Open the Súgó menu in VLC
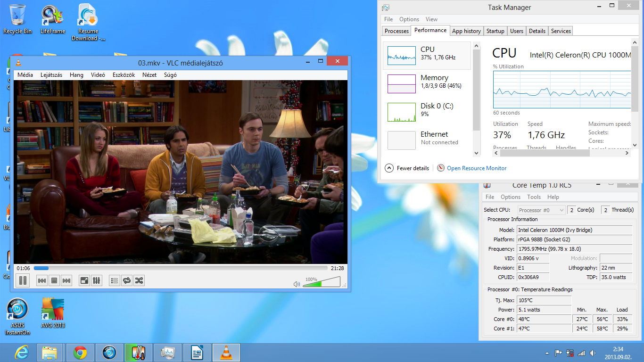This screenshot has width=644, height=362. (x=170, y=75)
